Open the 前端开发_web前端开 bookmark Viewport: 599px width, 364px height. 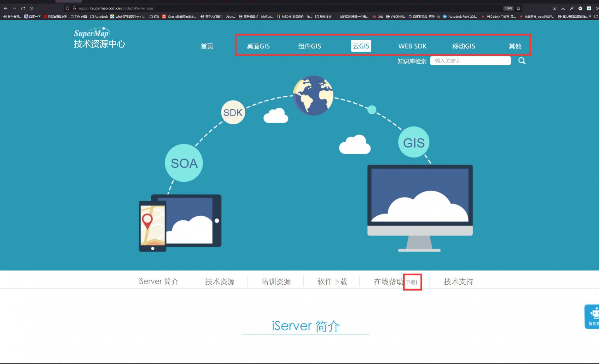click(x=537, y=17)
